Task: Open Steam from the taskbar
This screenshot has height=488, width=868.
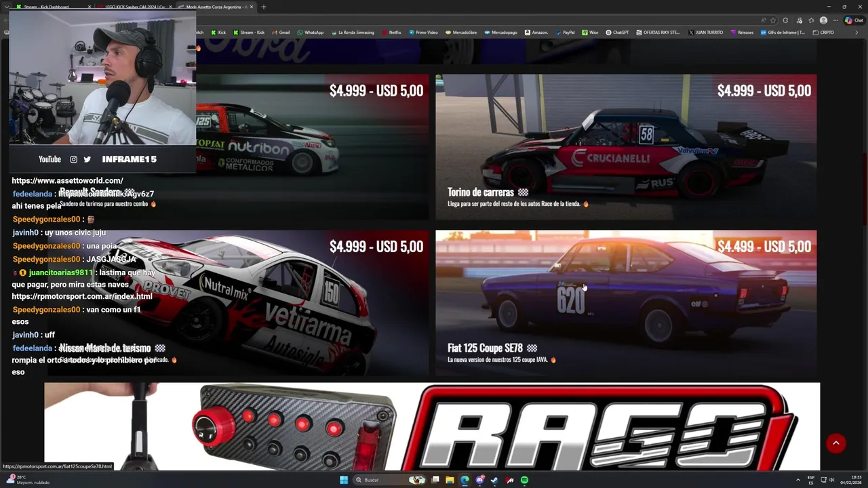Action: [494, 480]
